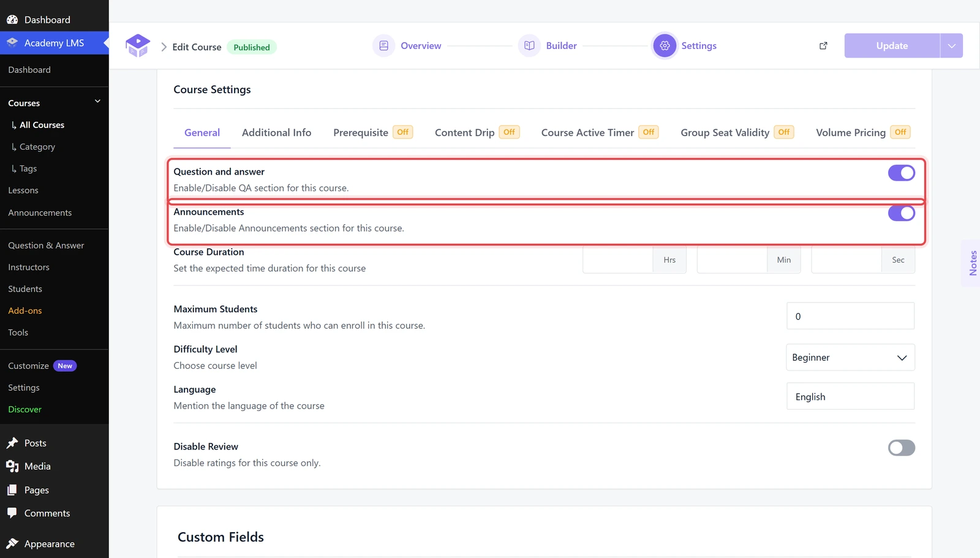This screenshot has width=980, height=558.
Task: Click the Maximum Students input field
Action: click(x=850, y=316)
